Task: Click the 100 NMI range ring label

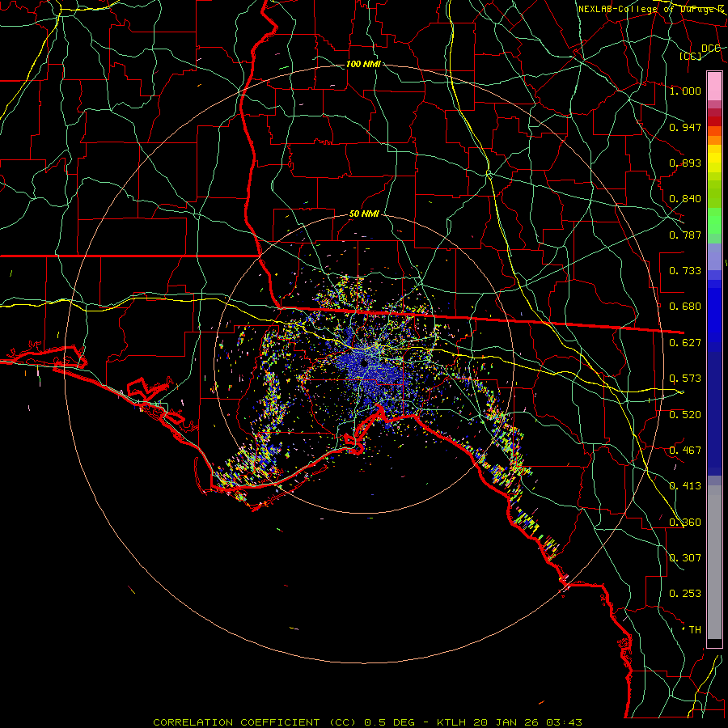Action: pos(363,64)
